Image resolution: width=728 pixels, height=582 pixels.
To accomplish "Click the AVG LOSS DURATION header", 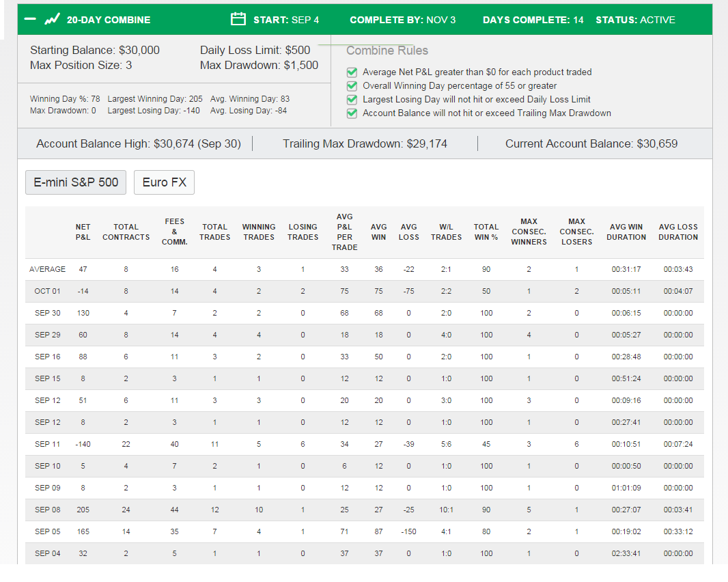I will point(678,232).
